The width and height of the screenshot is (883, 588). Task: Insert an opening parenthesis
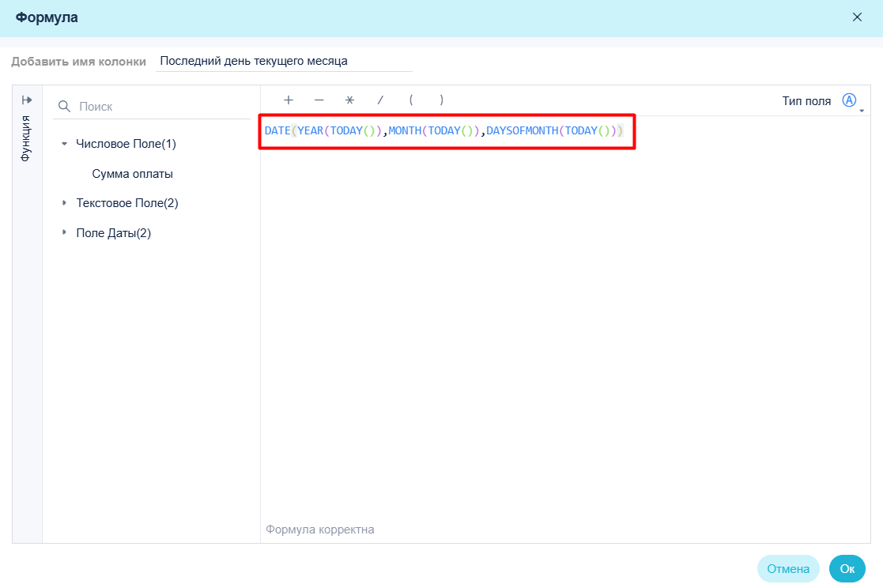(x=411, y=100)
